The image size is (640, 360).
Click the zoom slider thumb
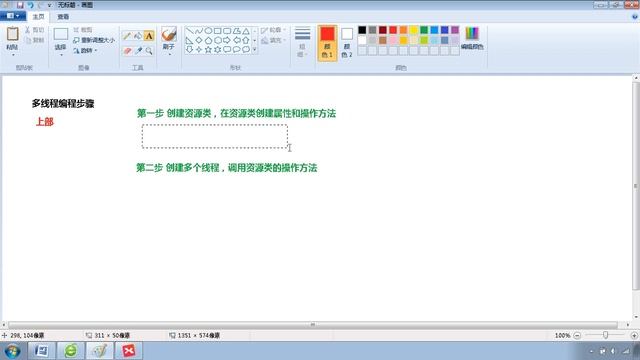pos(605,335)
